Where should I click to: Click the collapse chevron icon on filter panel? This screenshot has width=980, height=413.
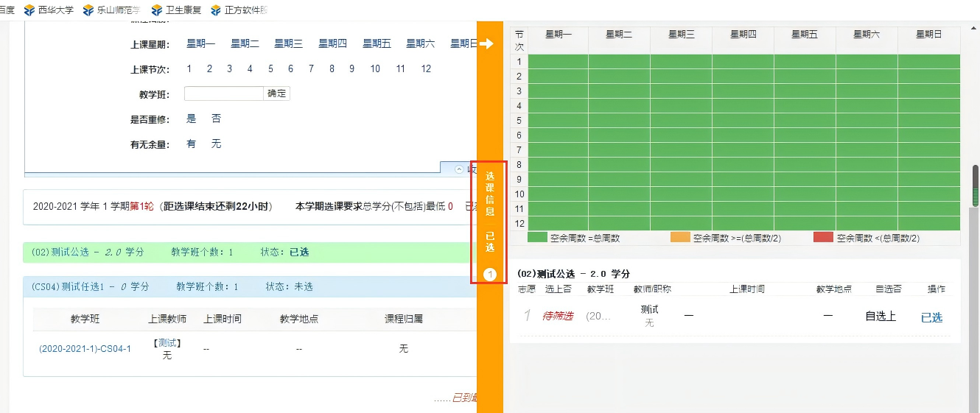tap(460, 169)
